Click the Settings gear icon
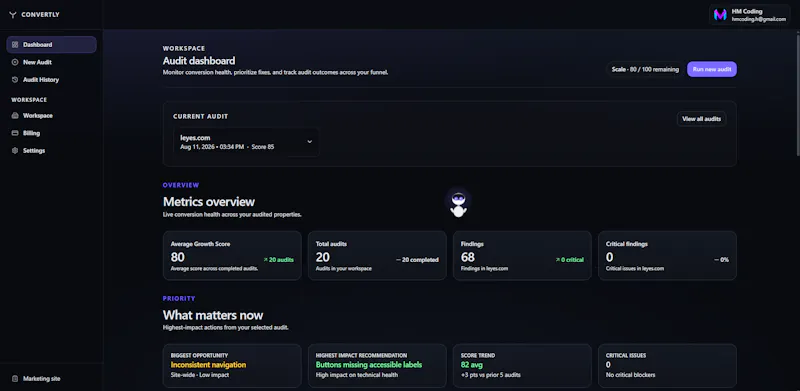The image size is (800, 391). pyautogui.click(x=15, y=151)
